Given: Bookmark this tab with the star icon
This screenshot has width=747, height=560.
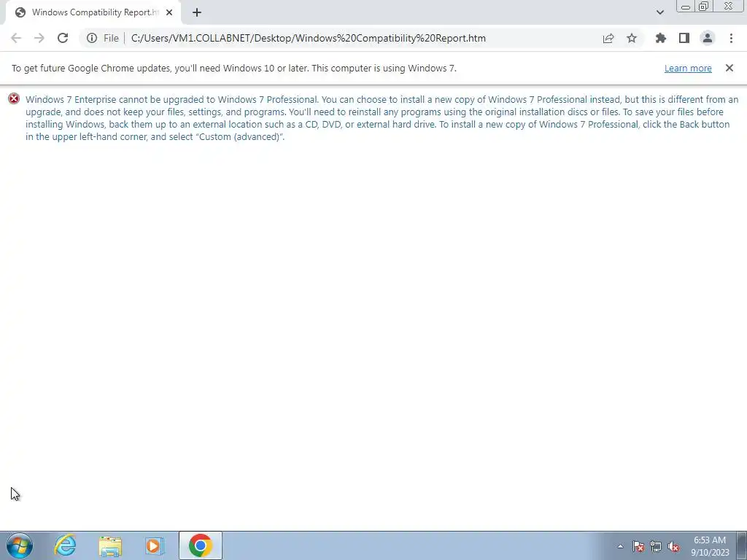Looking at the screenshot, I should pyautogui.click(x=632, y=38).
